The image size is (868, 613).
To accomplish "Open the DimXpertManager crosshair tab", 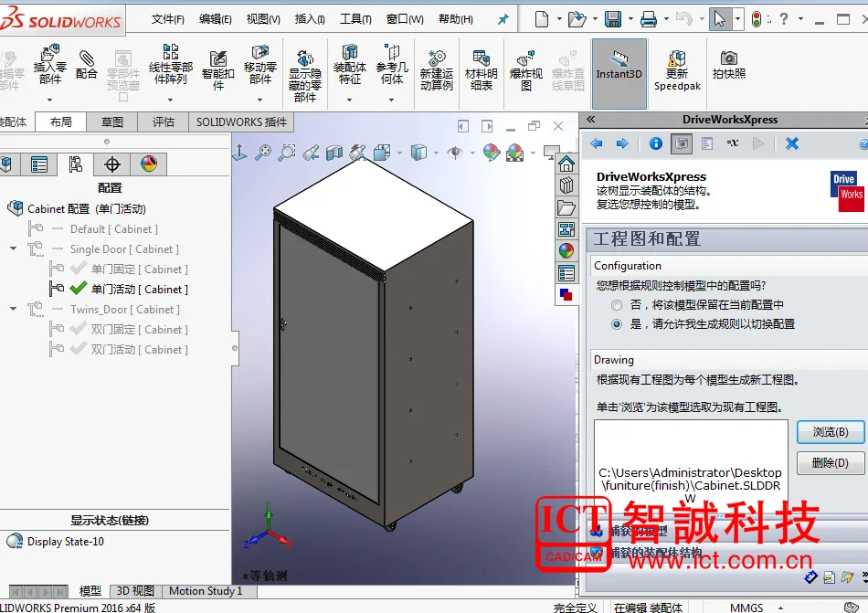I will point(112,164).
